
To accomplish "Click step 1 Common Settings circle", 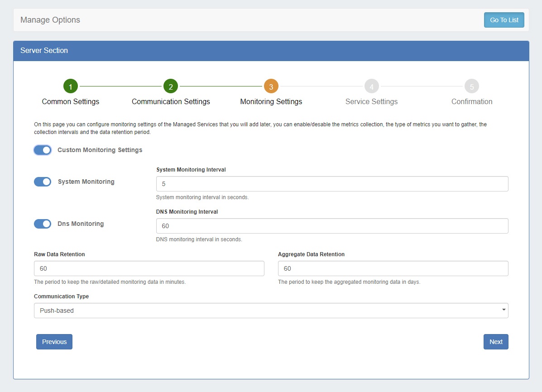I will pos(71,86).
